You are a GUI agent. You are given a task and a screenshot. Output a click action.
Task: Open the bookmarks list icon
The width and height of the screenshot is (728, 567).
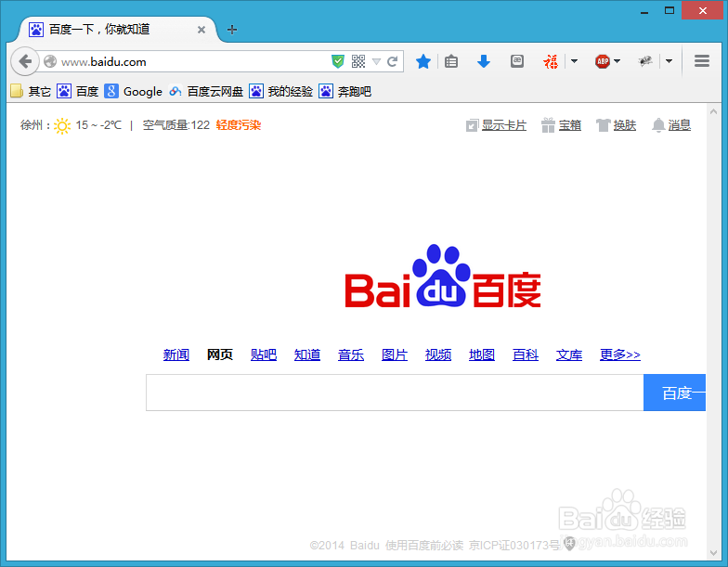tap(451, 61)
